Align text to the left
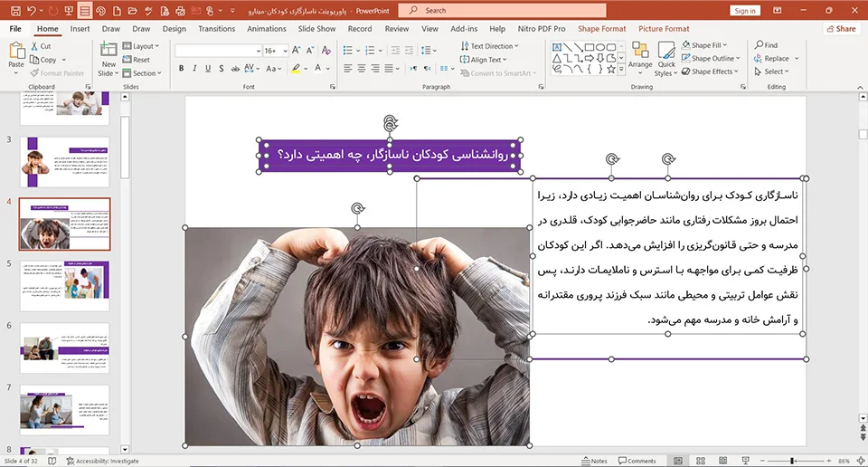Image resolution: width=868 pixels, height=467 pixels. (x=347, y=68)
